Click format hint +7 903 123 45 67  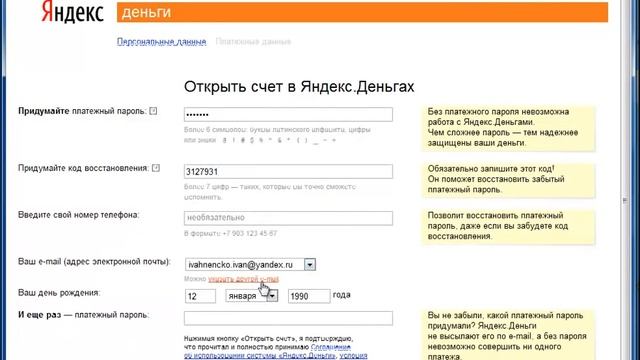coord(231,233)
